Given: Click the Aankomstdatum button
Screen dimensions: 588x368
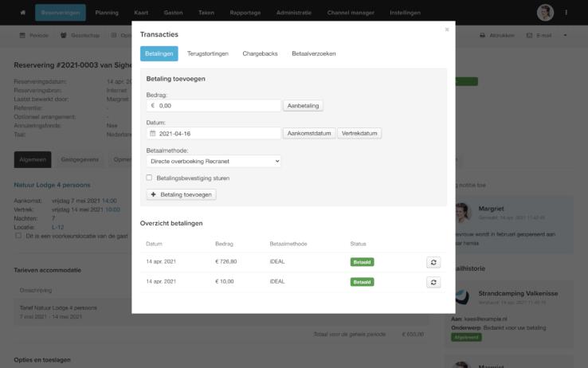Looking at the screenshot, I should (x=309, y=133).
